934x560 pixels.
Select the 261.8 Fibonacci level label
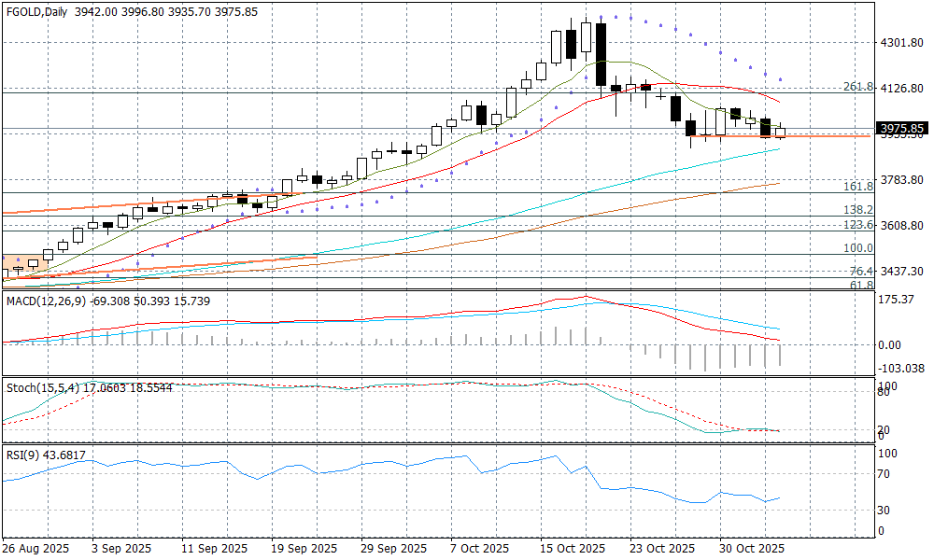857,86
